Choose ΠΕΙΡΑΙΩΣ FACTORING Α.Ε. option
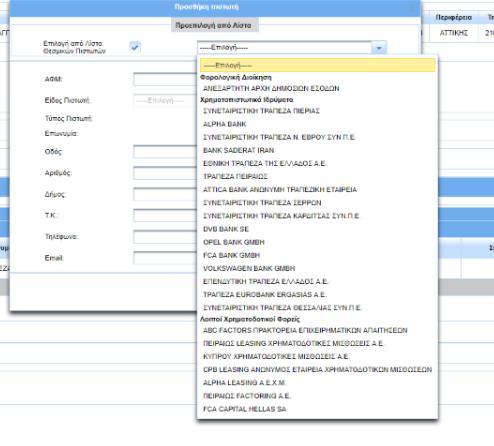494x446 pixels. click(x=247, y=396)
